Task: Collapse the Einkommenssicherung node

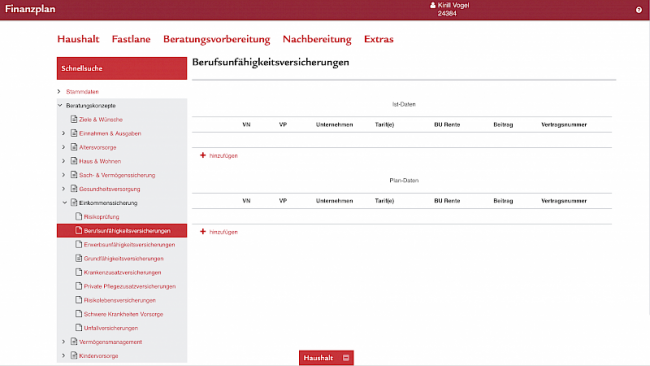Action: (x=65, y=203)
